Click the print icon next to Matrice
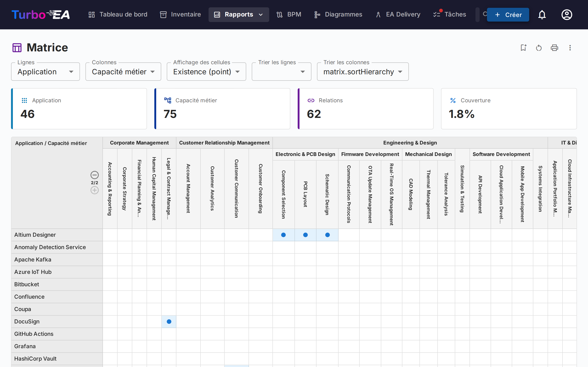Viewport: 588px width, 367px height. click(554, 47)
